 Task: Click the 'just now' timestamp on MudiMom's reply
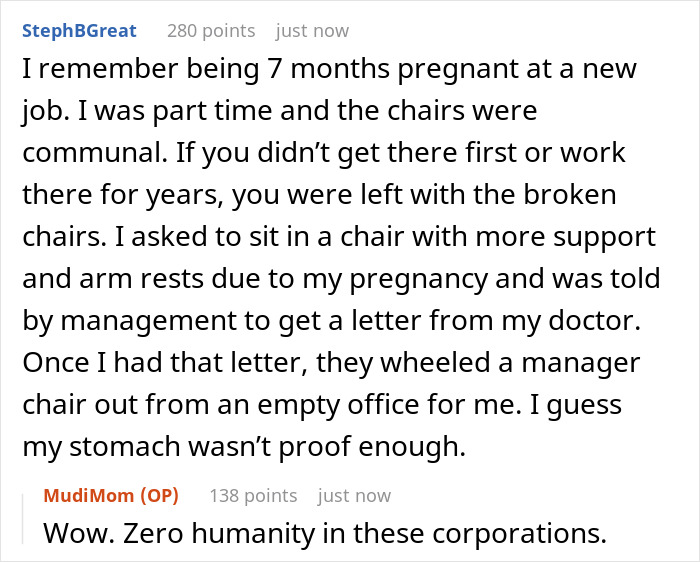354,495
